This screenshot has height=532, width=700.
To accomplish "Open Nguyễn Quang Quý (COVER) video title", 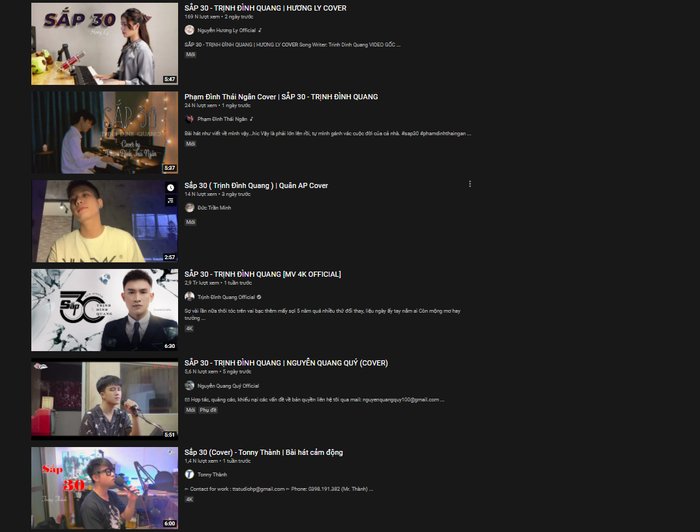I will pyautogui.click(x=286, y=363).
